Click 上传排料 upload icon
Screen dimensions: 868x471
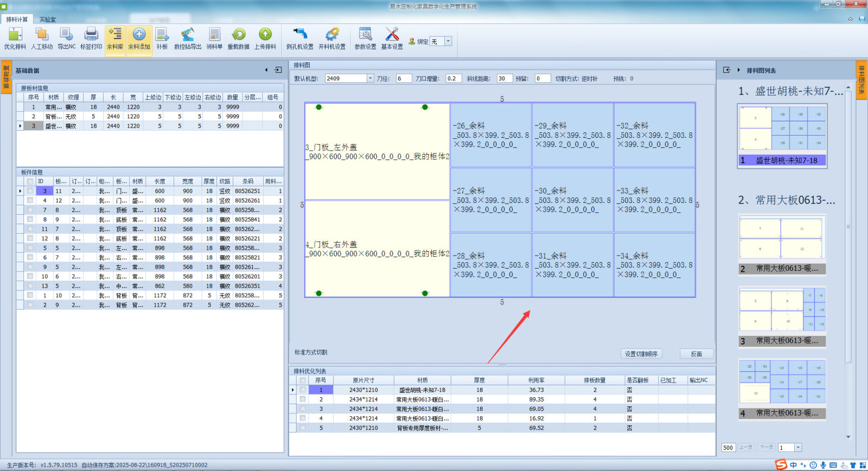[x=265, y=39]
